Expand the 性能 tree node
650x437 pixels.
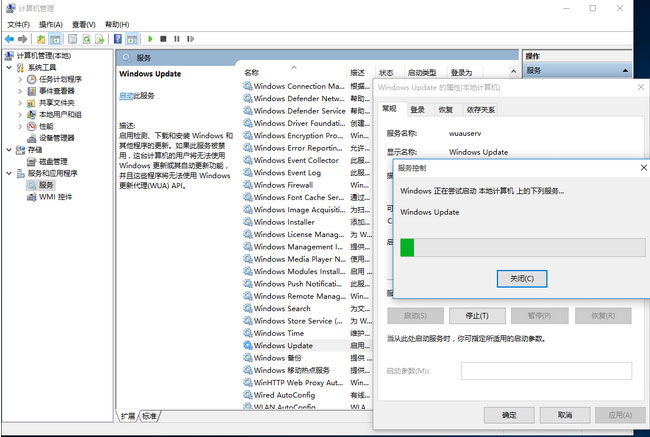click(20, 126)
